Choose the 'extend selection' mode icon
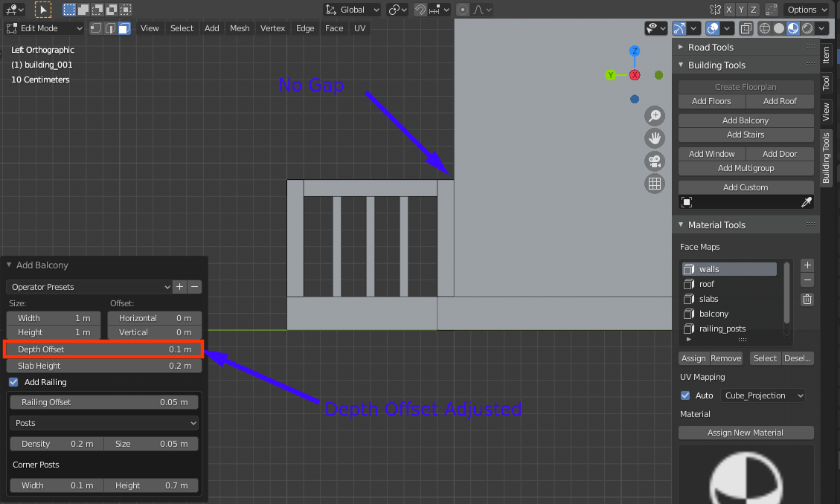Screen dimensions: 840x504 [x=83, y=9]
